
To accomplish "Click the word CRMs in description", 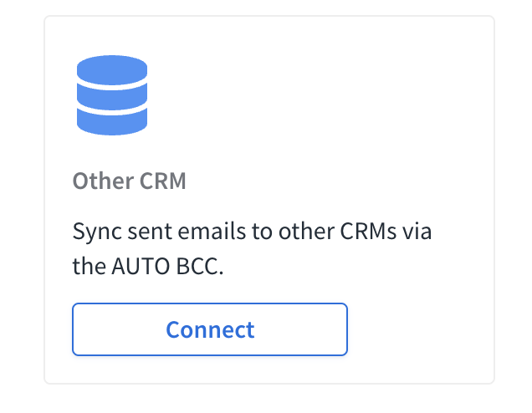I will (368, 232).
